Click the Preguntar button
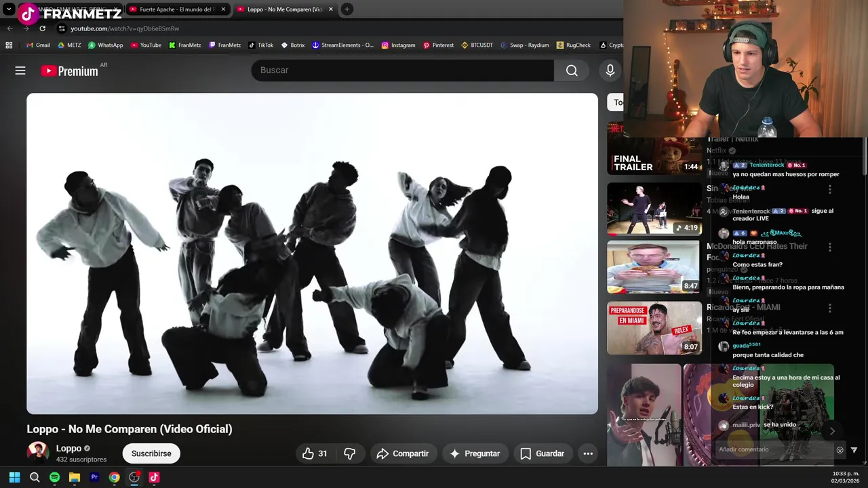868x488 pixels. click(x=475, y=453)
